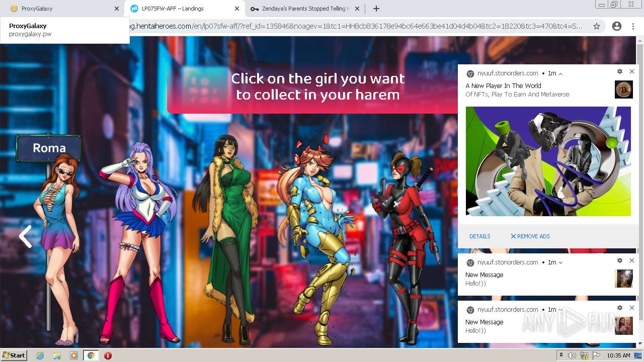Open the first New Message thumbnail
Viewport: 644px width, 362px height.
pyautogui.click(x=624, y=279)
